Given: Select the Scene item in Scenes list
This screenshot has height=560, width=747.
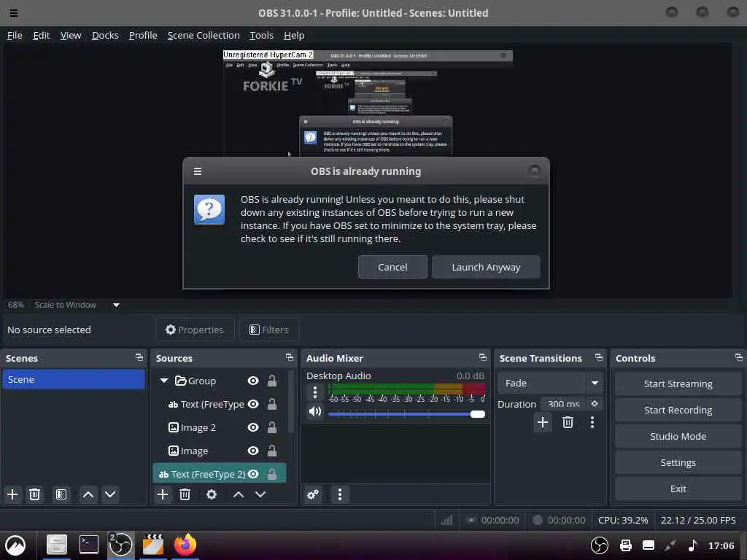Looking at the screenshot, I should [74, 379].
